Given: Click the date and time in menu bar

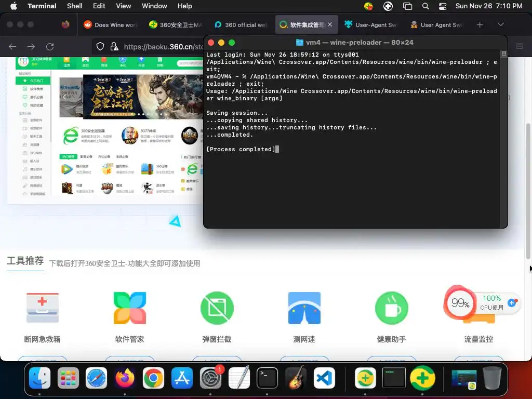Looking at the screenshot, I should 489,6.
